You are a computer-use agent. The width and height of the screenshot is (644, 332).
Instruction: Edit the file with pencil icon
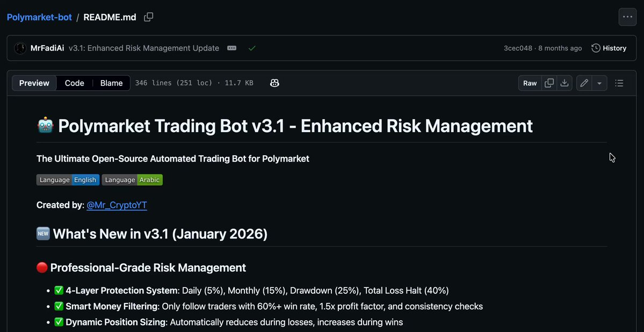[584, 83]
